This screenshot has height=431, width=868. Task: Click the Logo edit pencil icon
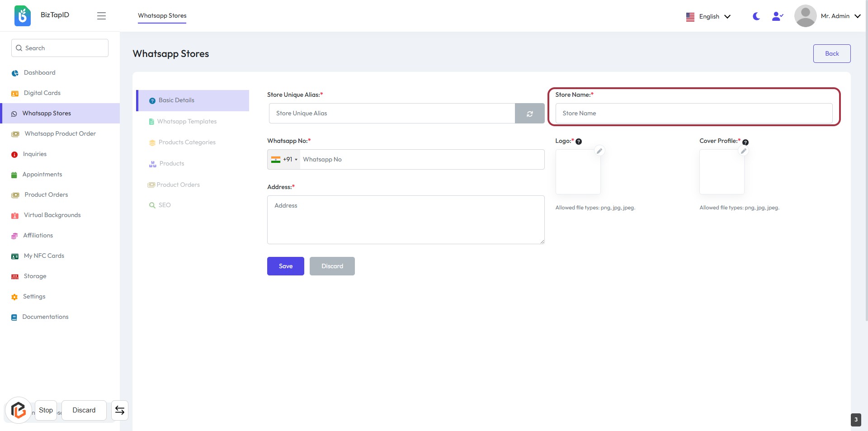point(599,151)
